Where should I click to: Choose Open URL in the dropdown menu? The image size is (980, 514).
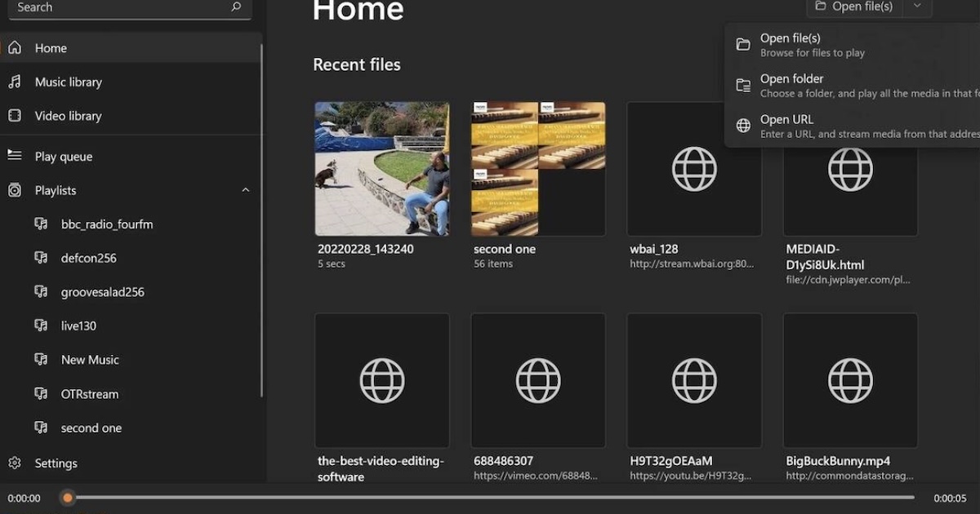852,126
